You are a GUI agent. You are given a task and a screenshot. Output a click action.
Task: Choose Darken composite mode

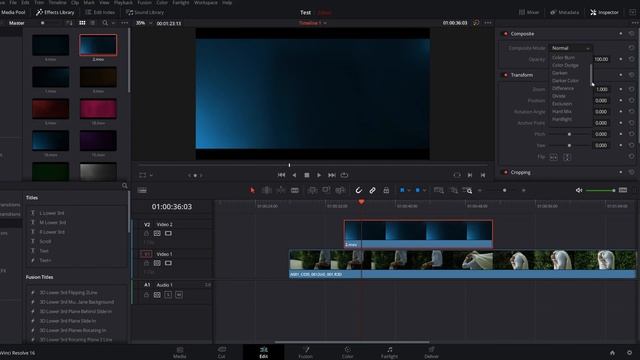point(560,73)
